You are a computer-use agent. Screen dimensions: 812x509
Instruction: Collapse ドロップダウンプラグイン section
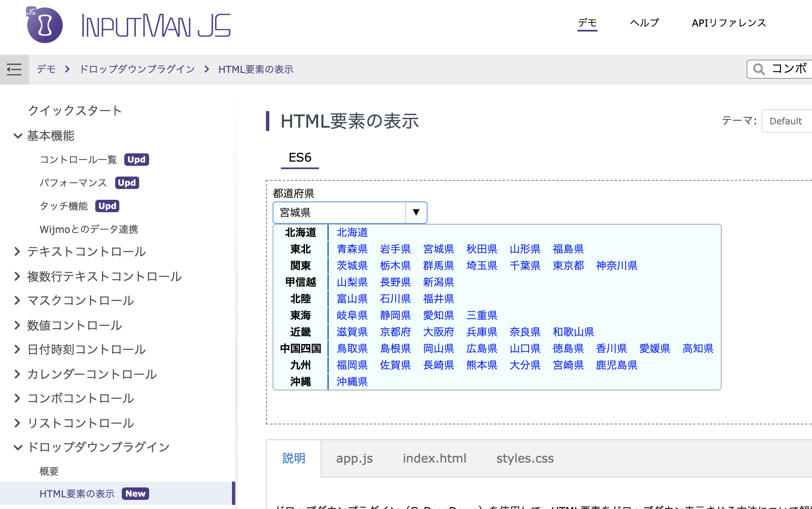pos(18,447)
